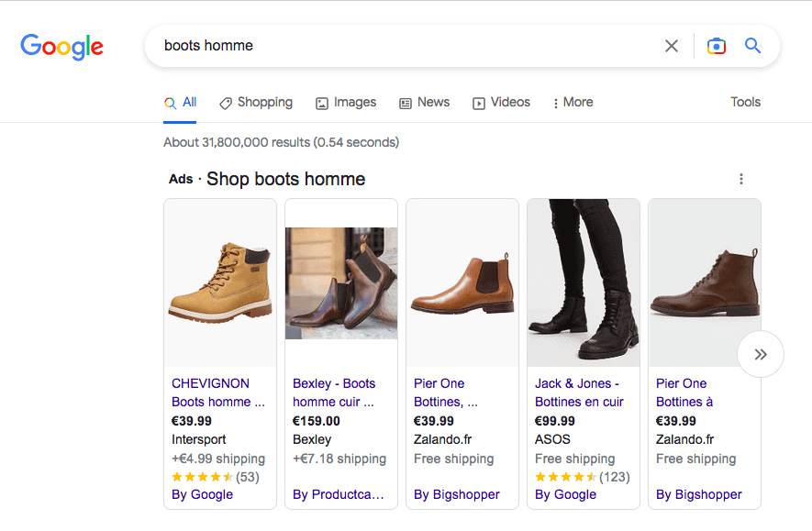Screen dimensions: 812x531
Task: Click the €99.99 price
Action: point(554,421)
